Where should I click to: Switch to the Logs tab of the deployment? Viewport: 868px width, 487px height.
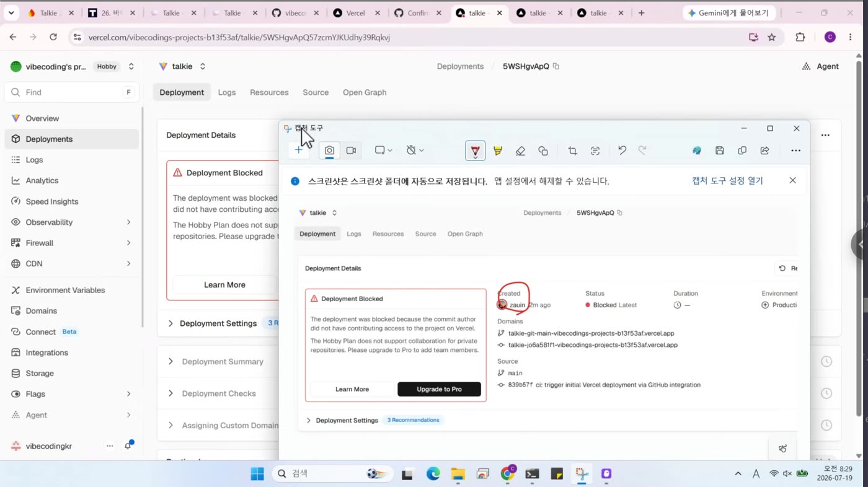tap(227, 92)
